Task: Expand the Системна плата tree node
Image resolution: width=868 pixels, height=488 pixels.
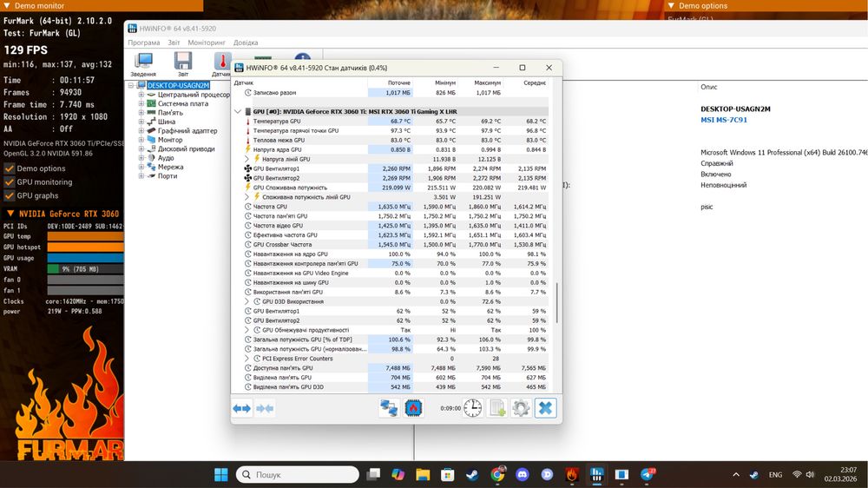Action: [x=141, y=103]
